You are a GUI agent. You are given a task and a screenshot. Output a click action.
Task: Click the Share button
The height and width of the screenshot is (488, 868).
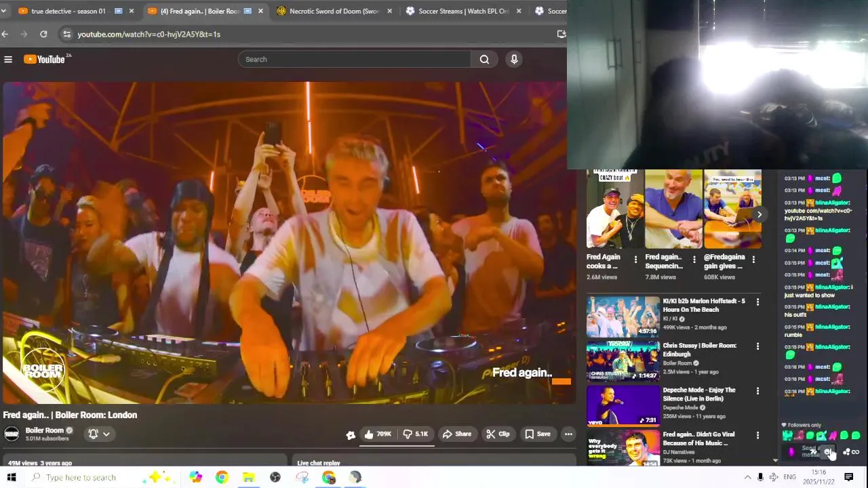(457, 434)
